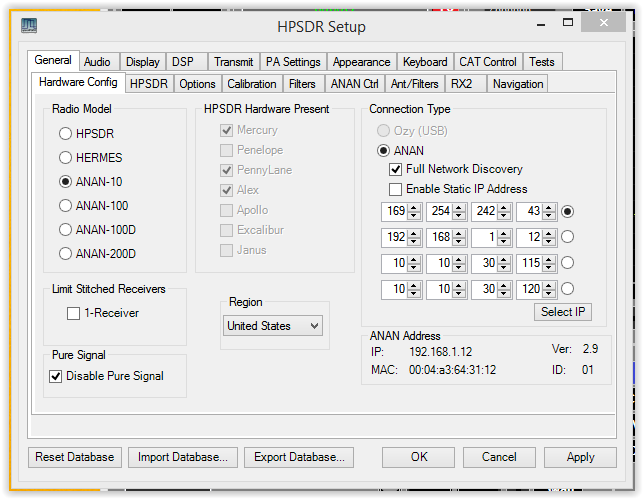
Task: Choose the 169.254.242.43 IP row radio
Action: click(567, 212)
